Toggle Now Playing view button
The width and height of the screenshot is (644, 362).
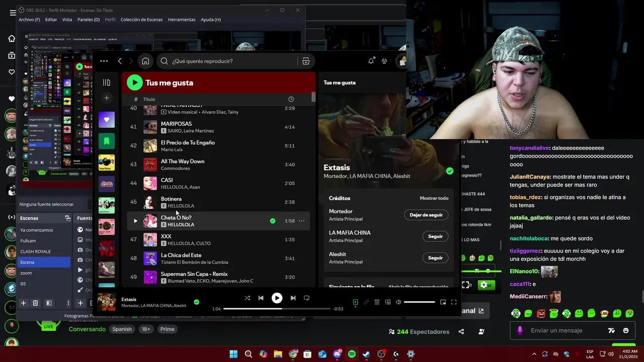point(355,302)
